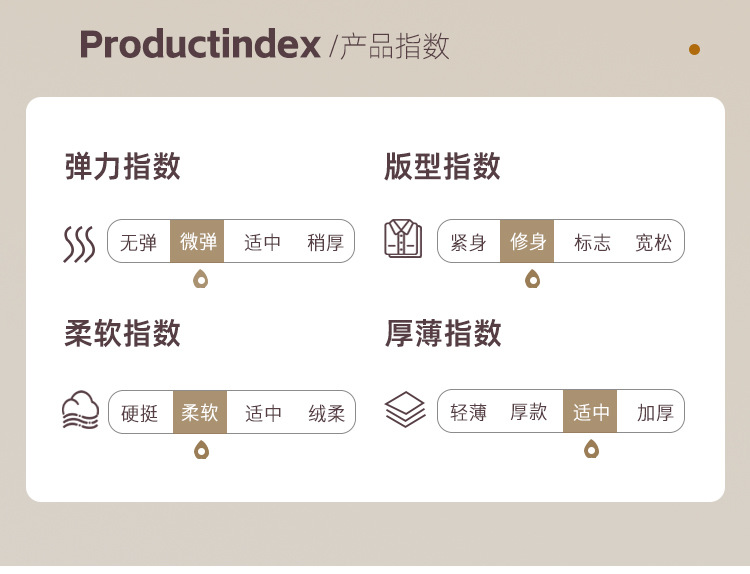Click the shirt fit icon

click(403, 240)
